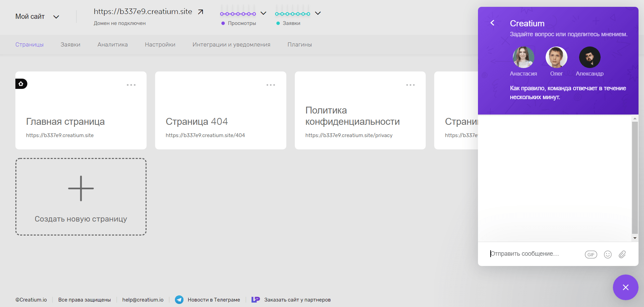
Task: Click the Заявки mini chart line
Action: coord(293,14)
